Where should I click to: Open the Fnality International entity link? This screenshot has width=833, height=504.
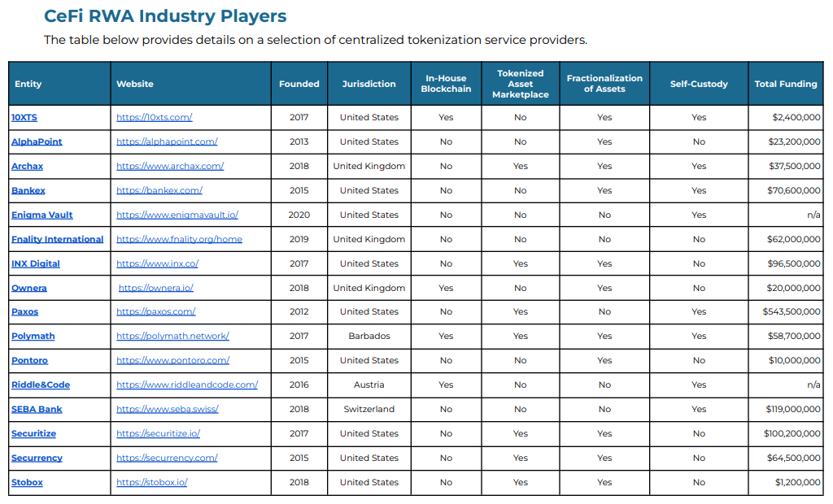58,240
